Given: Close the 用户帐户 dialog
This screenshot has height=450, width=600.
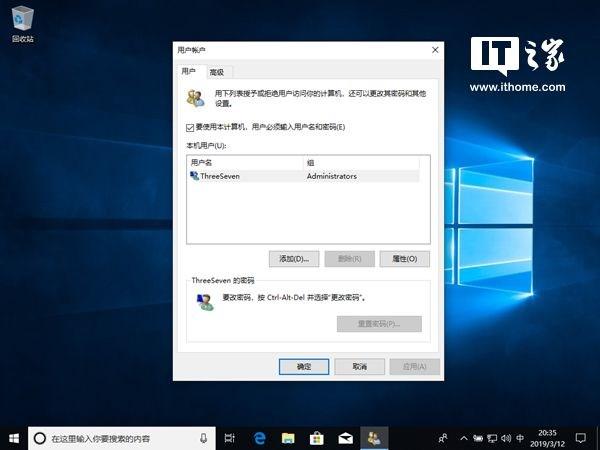Looking at the screenshot, I should pos(435,50).
